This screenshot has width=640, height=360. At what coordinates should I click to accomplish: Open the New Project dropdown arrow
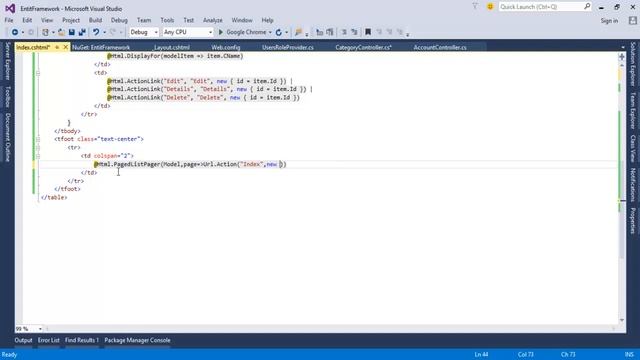[x=53, y=32]
